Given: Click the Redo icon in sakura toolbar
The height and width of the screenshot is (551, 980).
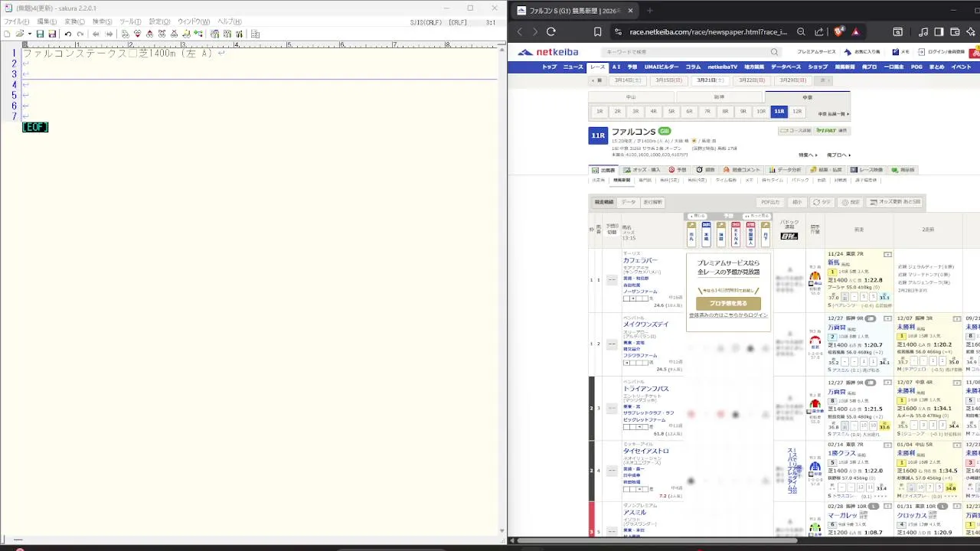Looking at the screenshot, I should click(x=80, y=34).
